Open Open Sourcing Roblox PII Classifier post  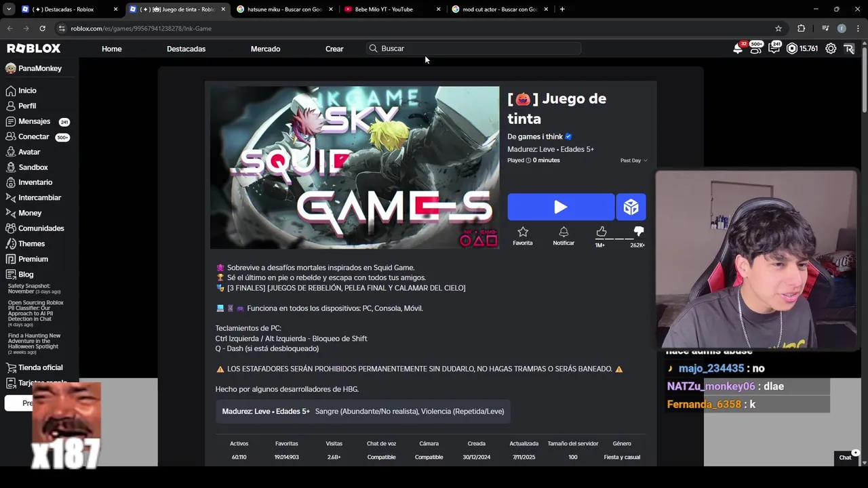point(36,313)
